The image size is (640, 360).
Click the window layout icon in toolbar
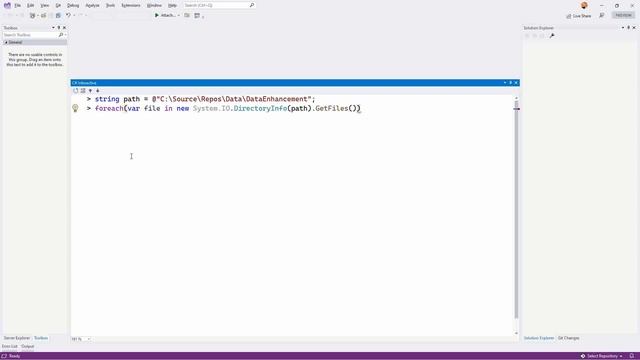[x=197, y=16]
